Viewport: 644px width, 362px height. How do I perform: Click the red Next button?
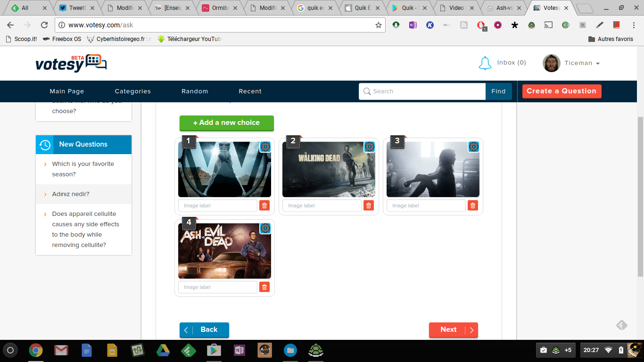tap(454, 330)
